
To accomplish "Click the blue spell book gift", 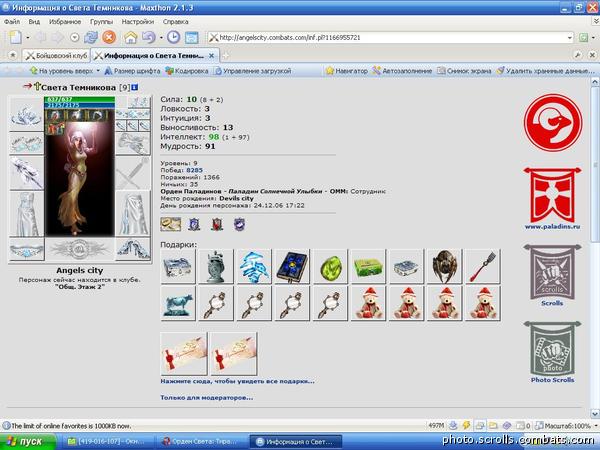I will [x=292, y=266].
